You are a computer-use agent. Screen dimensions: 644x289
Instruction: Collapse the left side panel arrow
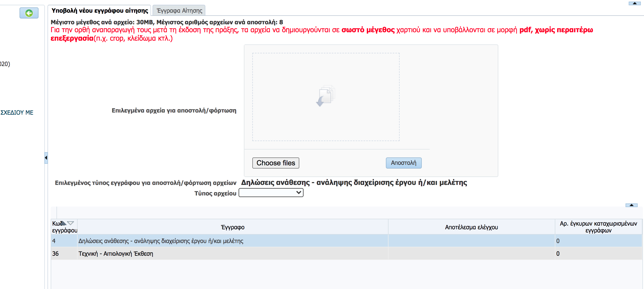tap(46, 158)
